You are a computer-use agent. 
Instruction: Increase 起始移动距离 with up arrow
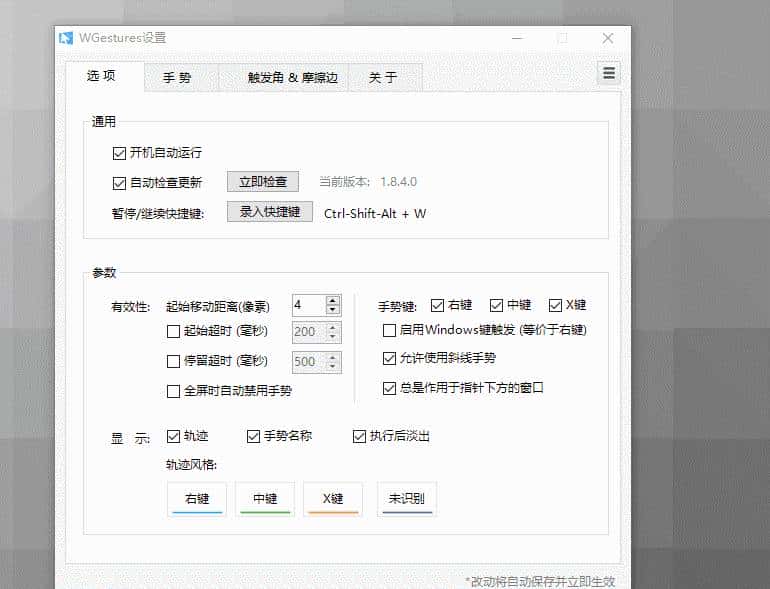pos(333,301)
